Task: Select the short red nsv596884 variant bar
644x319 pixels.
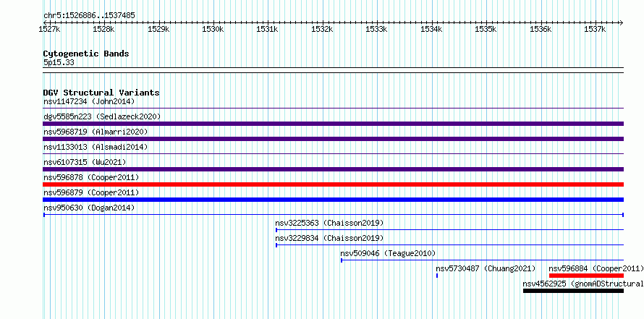Action: coord(587,276)
